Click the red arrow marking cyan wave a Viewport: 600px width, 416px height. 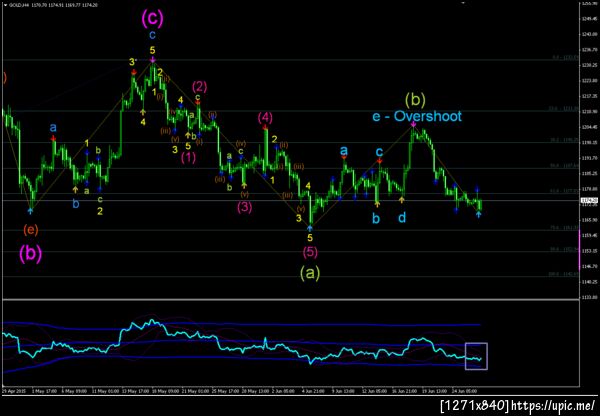tap(344, 157)
